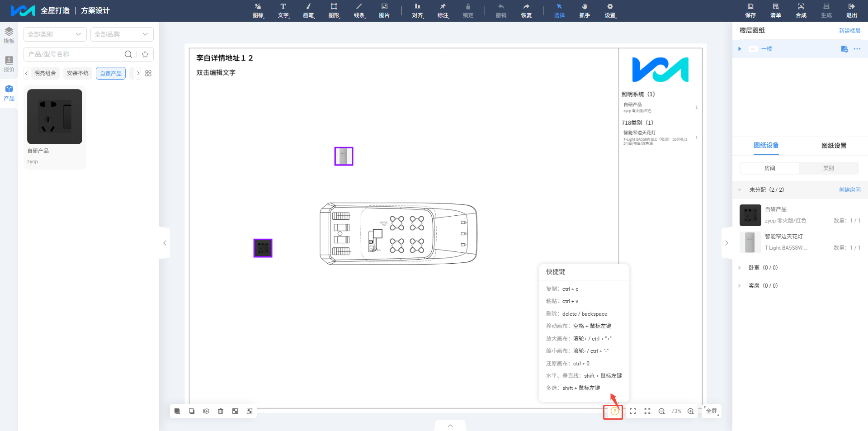Viewport: 868px width, 431px height.
Task: Open the 对齐 align tool
Action: pyautogui.click(x=418, y=10)
